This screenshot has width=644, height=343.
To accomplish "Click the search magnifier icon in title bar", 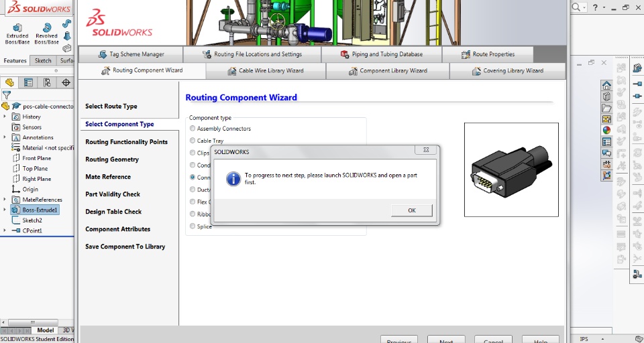I will pos(576,7).
